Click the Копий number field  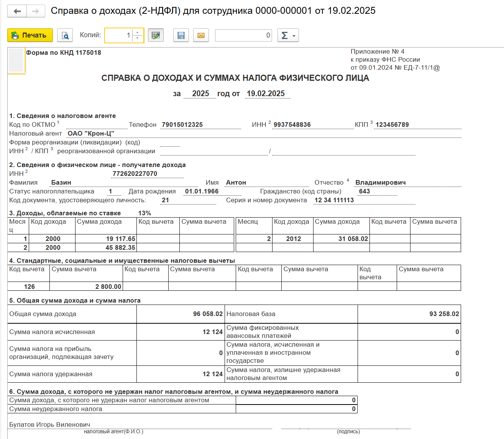pos(119,35)
